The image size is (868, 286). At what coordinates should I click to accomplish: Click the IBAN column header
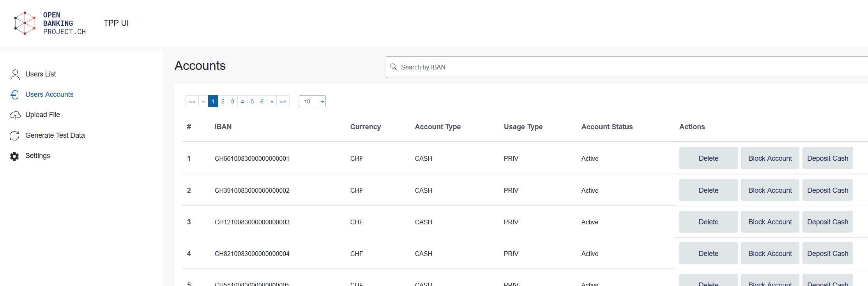click(223, 127)
